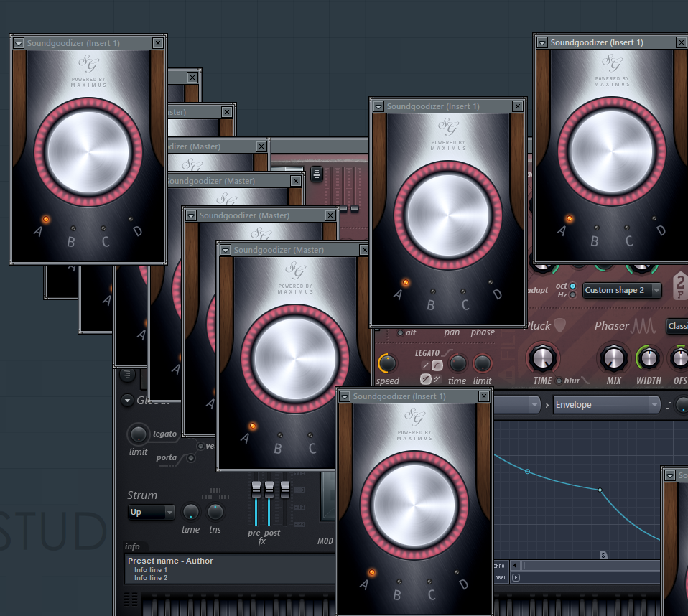This screenshot has width=688, height=616.
Task: Click the Phaser WIDTH knob
Action: [x=649, y=358]
